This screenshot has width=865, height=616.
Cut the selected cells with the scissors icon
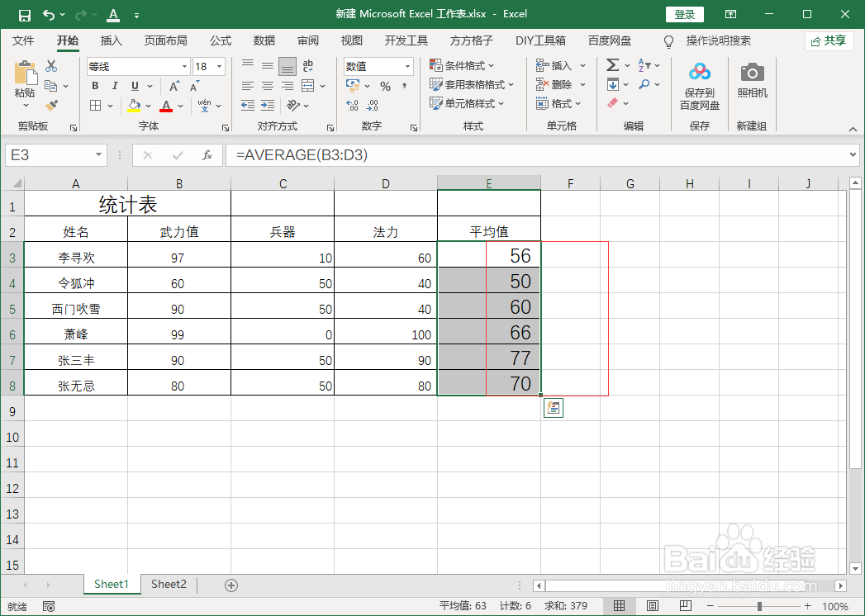pyautogui.click(x=51, y=66)
